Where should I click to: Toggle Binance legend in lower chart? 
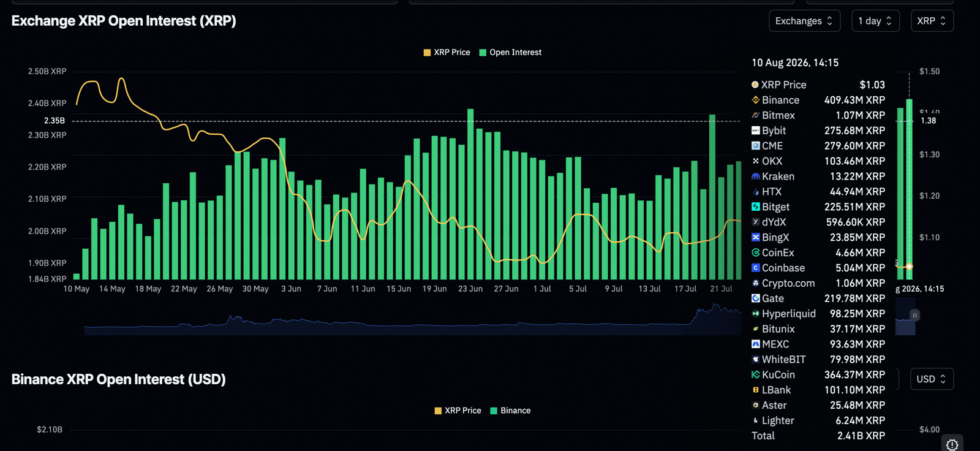(x=510, y=411)
